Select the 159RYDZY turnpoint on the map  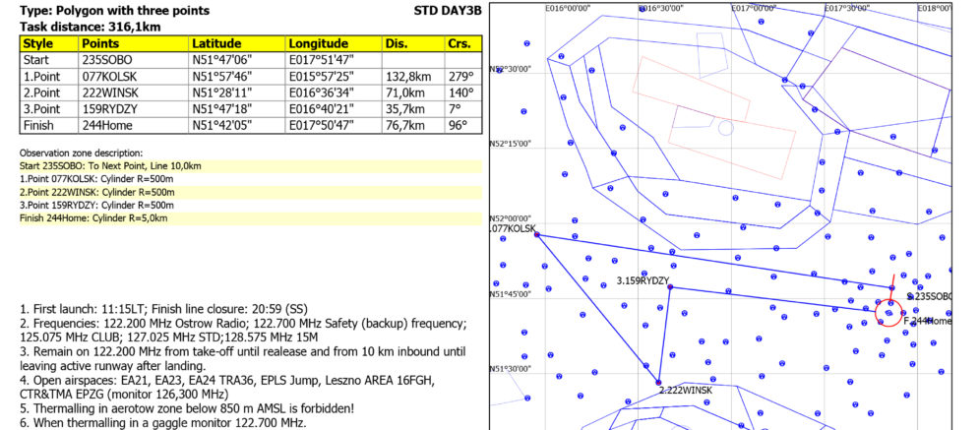[x=671, y=288]
